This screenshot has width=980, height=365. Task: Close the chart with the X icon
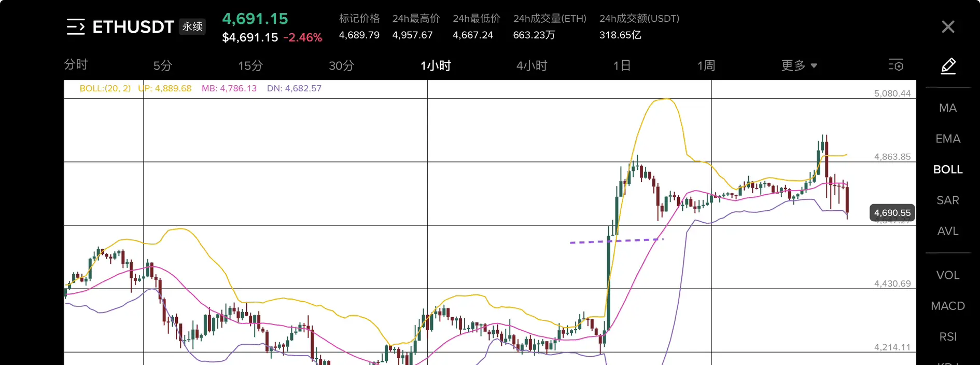coord(948,26)
